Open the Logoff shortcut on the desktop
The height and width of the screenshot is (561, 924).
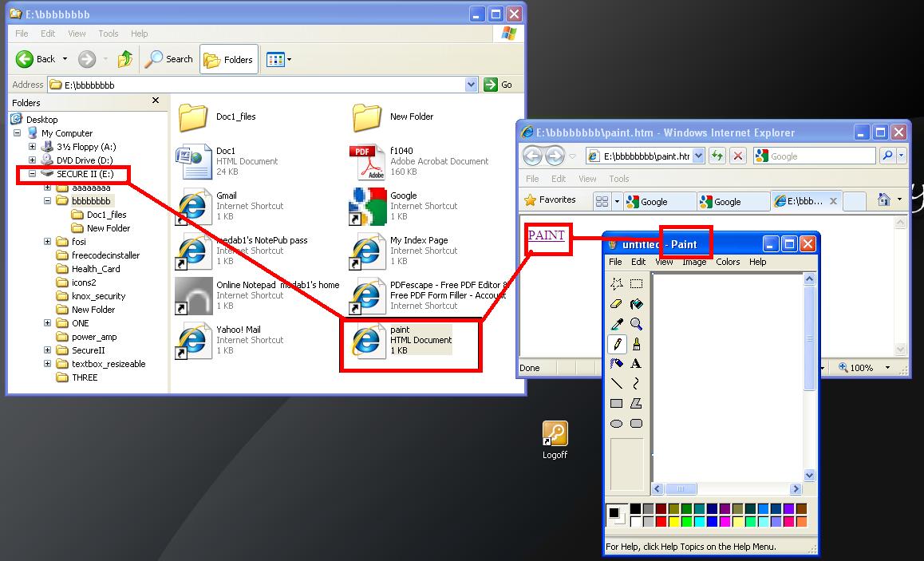click(x=555, y=440)
